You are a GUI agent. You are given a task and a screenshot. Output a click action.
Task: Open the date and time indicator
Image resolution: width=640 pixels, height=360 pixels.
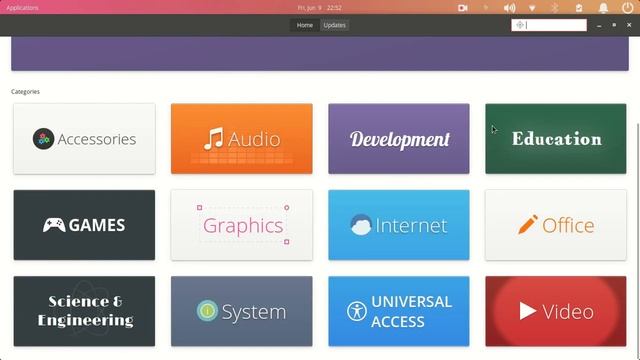tap(320, 8)
